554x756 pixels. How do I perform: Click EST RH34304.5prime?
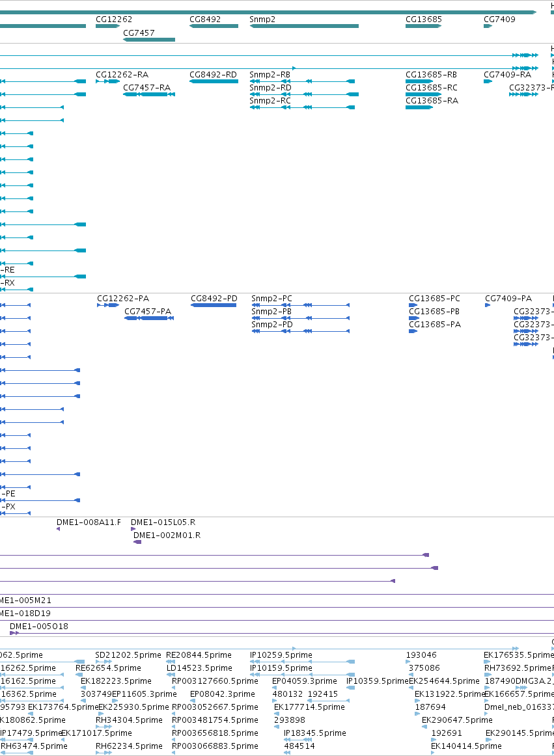pyautogui.click(x=128, y=720)
